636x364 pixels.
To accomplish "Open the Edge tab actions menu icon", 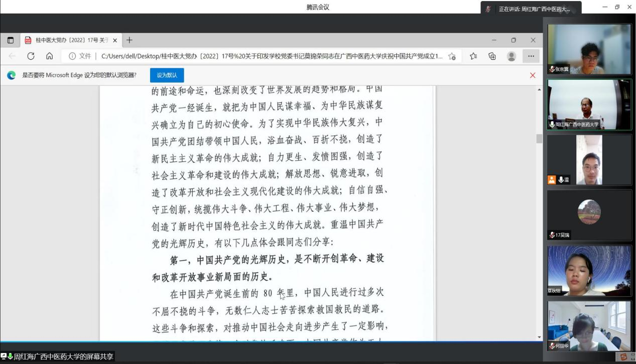I will (x=11, y=40).
